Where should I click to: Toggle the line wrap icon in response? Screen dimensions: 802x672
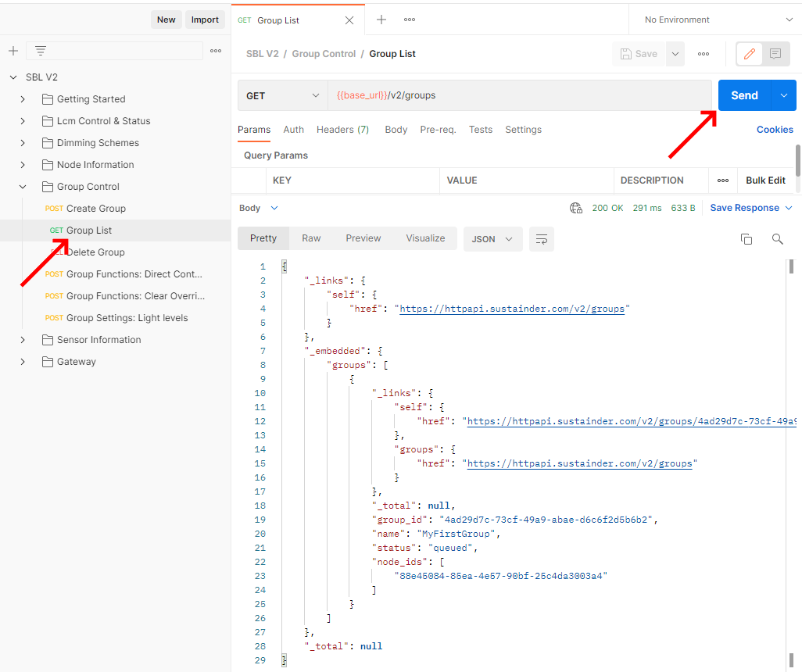click(541, 239)
